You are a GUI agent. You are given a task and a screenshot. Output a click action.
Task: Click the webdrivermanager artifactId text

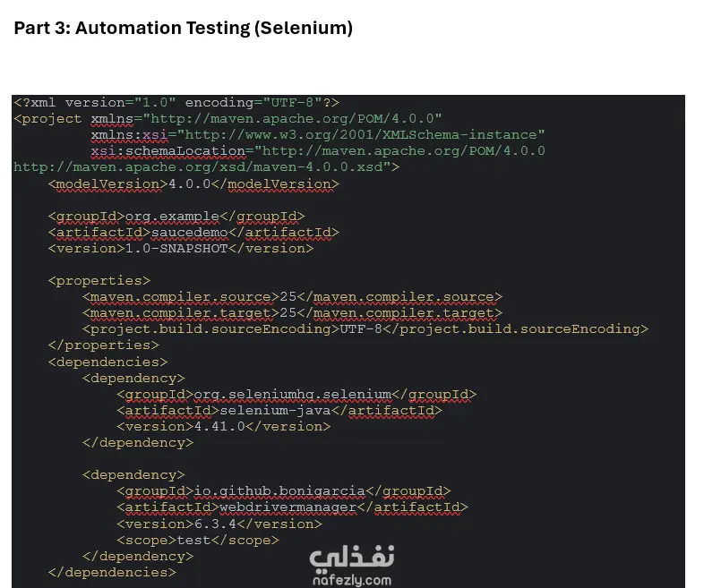point(288,507)
